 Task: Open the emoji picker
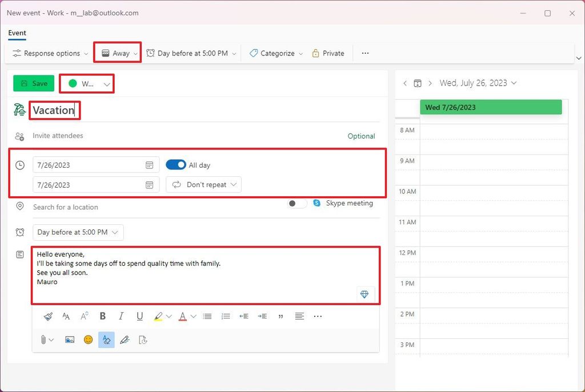(87, 340)
